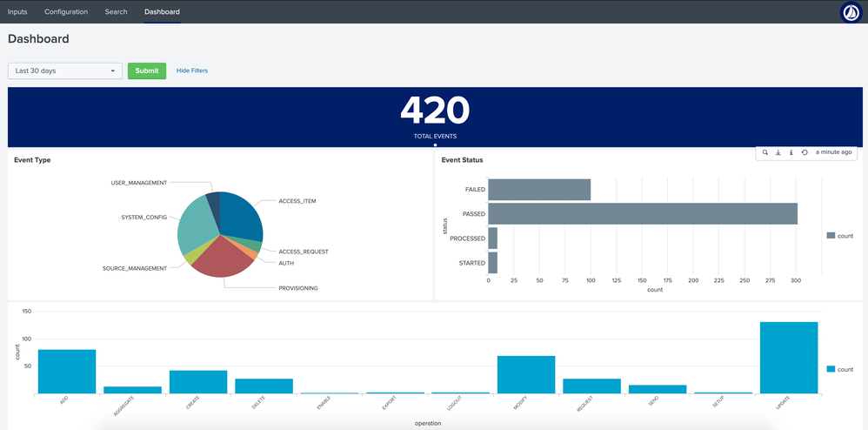
Task: Refresh the Event Status panel
Action: tap(805, 152)
